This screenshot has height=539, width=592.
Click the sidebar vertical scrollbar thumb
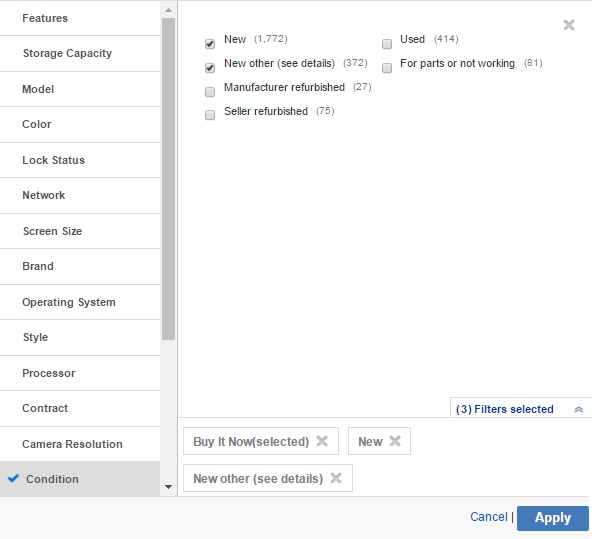[168, 179]
